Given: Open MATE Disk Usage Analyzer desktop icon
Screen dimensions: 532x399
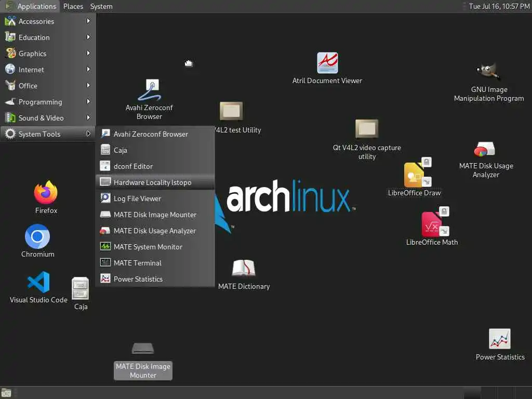Looking at the screenshot, I should [485, 149].
